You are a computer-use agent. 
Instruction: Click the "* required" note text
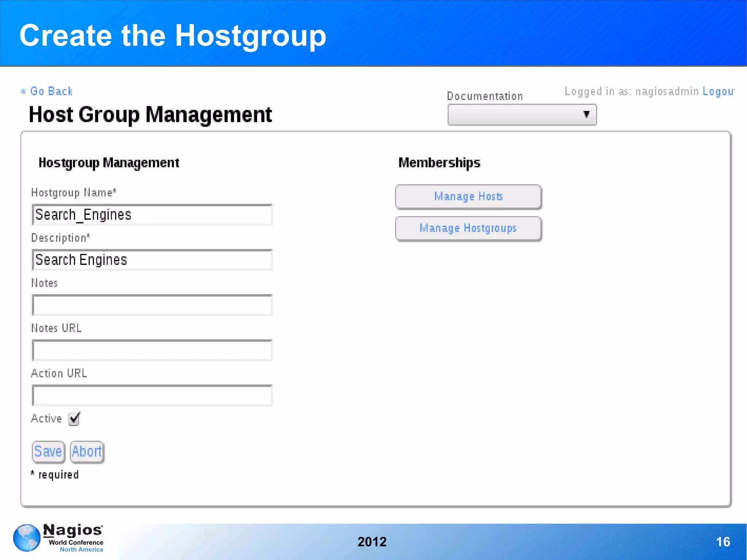tap(55, 474)
